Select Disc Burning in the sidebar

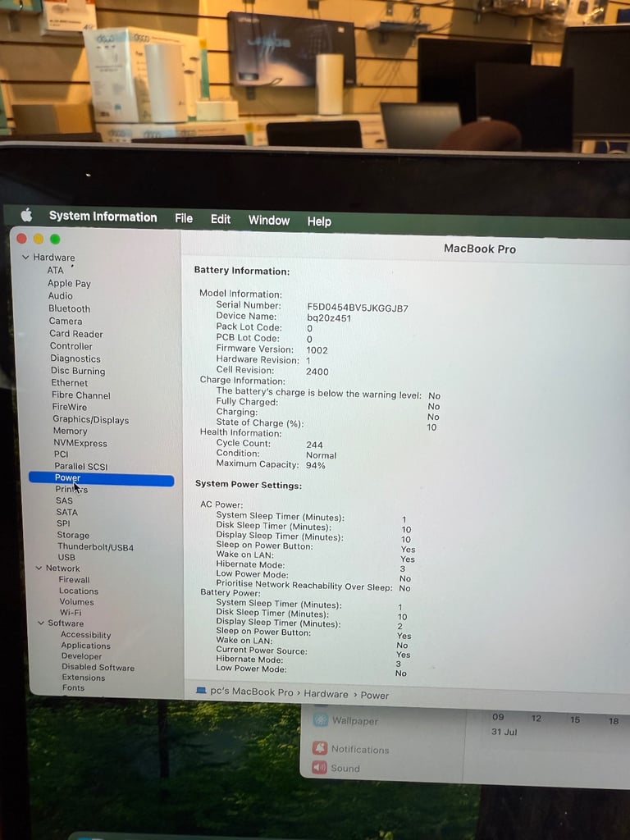(x=78, y=371)
